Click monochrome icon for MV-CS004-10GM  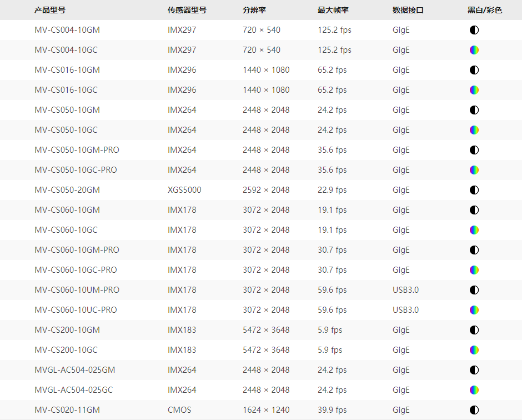pos(474,30)
